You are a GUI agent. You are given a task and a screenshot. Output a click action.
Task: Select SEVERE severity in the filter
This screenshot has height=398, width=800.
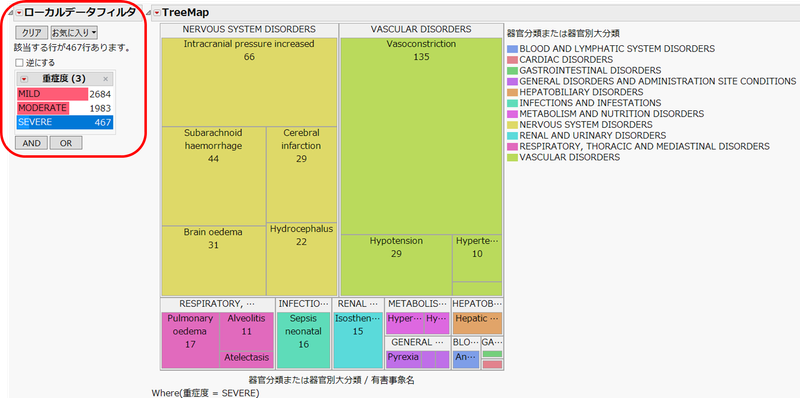pos(65,122)
